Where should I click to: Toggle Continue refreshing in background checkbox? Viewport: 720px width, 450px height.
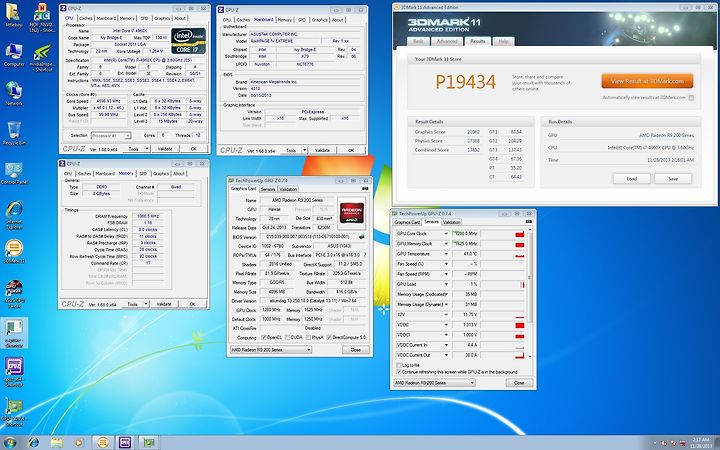coord(398,372)
